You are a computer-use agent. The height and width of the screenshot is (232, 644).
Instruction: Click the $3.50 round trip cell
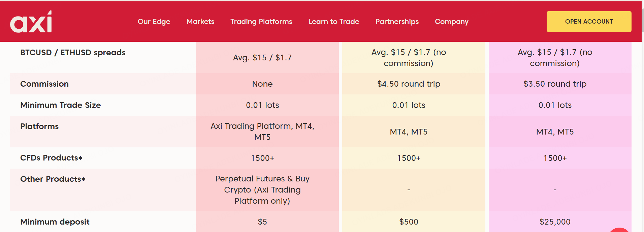pos(555,84)
